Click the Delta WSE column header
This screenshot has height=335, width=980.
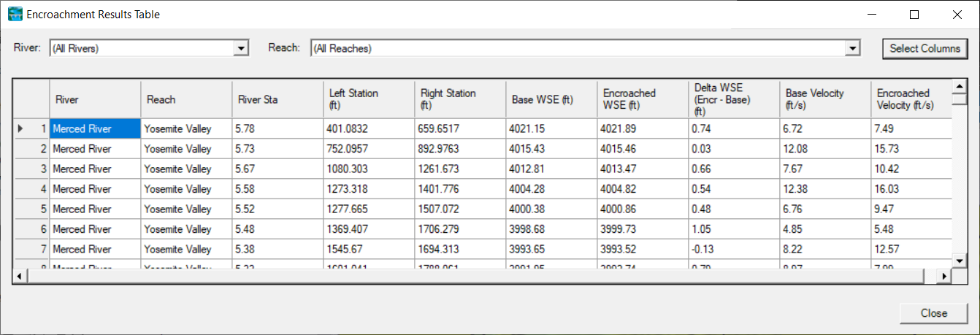tap(733, 99)
